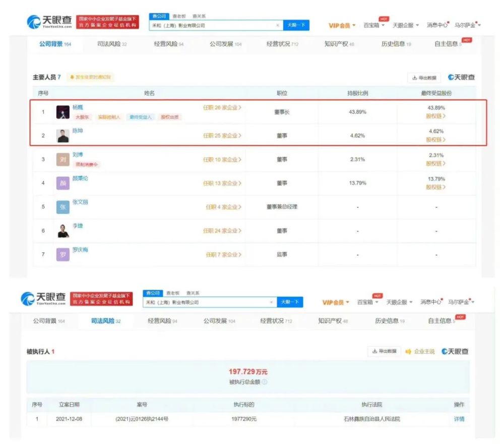Click 消息中心 in header above 被执行人
The height and width of the screenshot is (448, 504).
click(x=431, y=302)
